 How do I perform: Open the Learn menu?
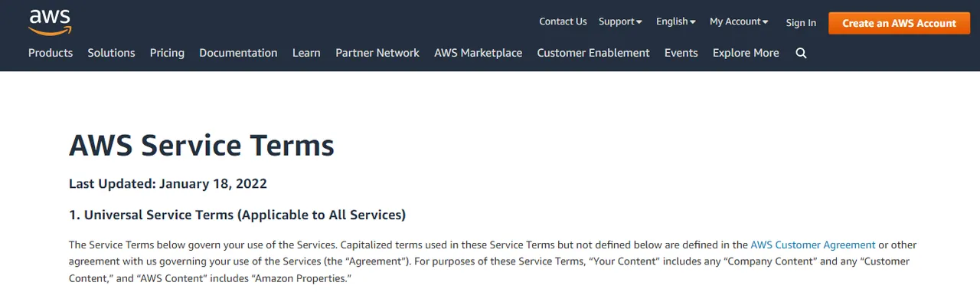coord(306,53)
